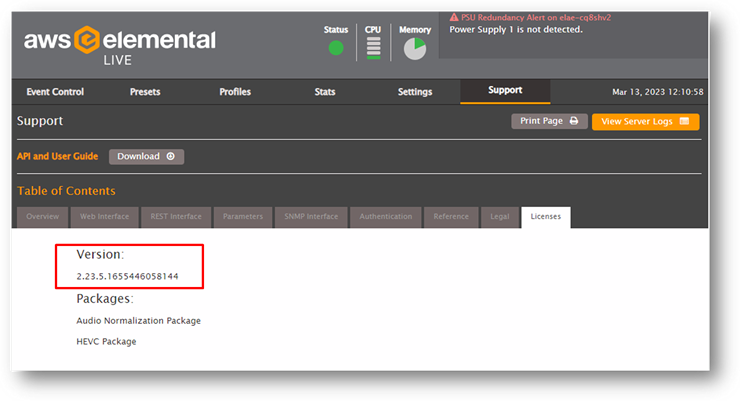Open the Presets menu
The height and width of the screenshot is (401, 740).
click(x=145, y=92)
